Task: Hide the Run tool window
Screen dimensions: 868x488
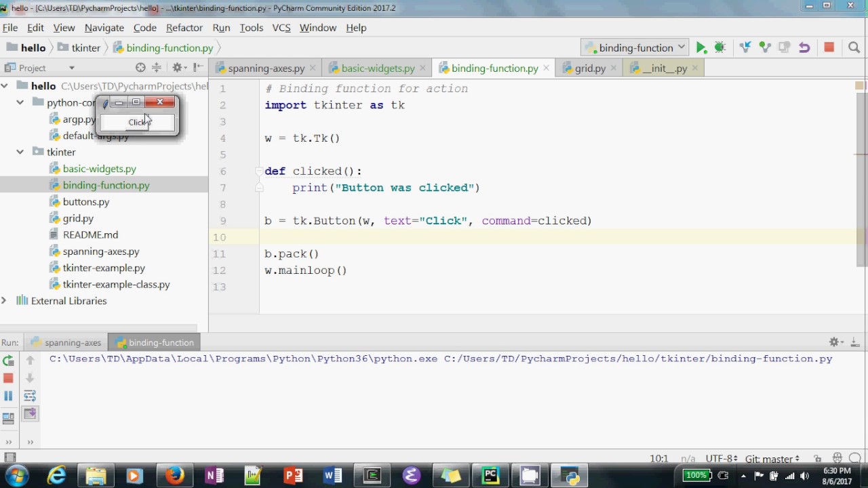Action: click(x=854, y=342)
